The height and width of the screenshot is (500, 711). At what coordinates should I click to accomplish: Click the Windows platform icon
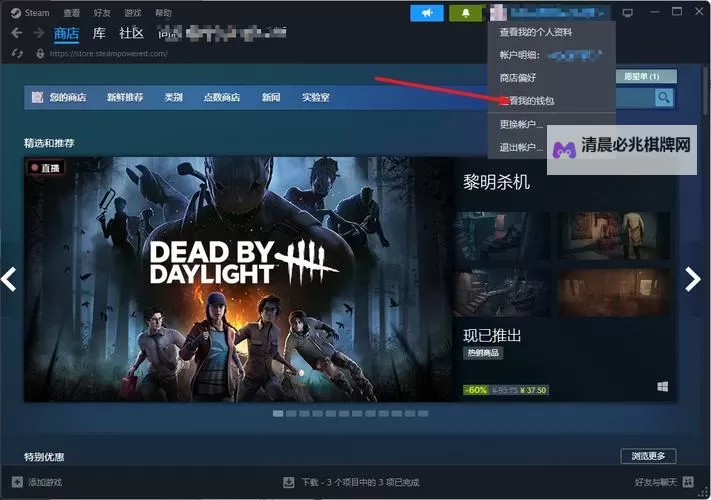pyautogui.click(x=662, y=387)
